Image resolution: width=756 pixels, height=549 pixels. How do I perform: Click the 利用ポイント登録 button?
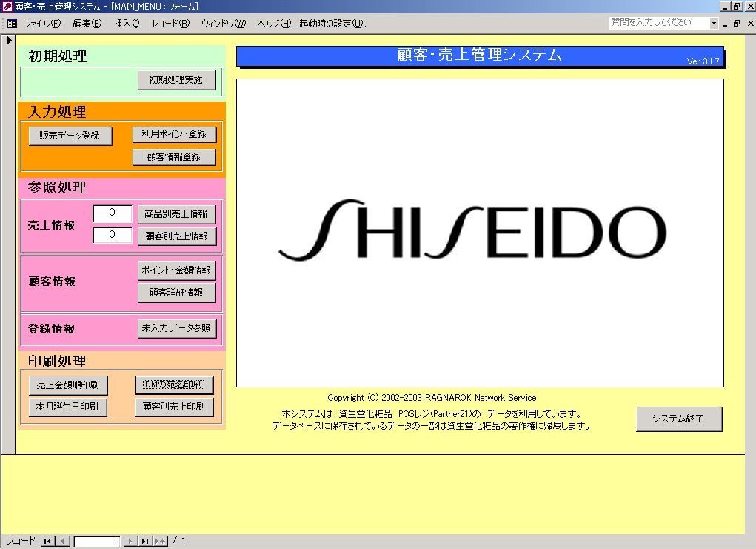click(x=174, y=134)
